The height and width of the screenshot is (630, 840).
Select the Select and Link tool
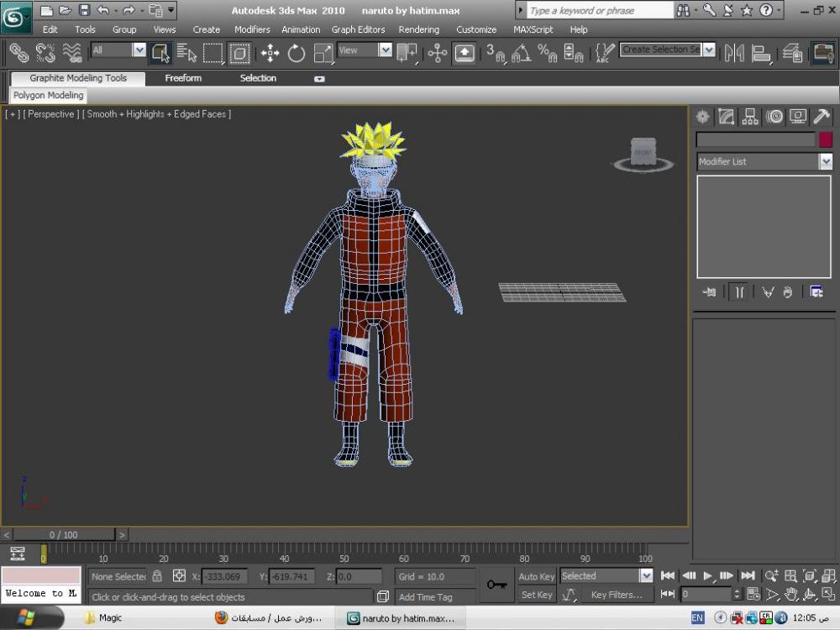[x=18, y=52]
